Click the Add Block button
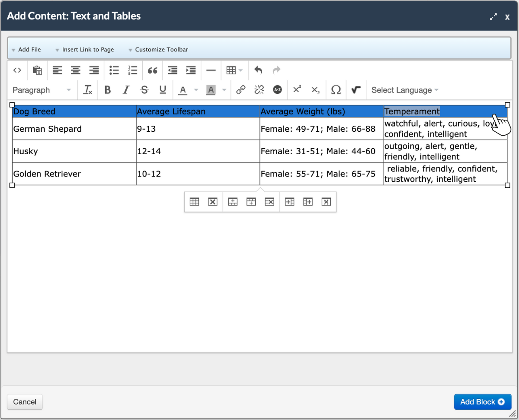Screen dimensions: 519x420 (483, 402)
